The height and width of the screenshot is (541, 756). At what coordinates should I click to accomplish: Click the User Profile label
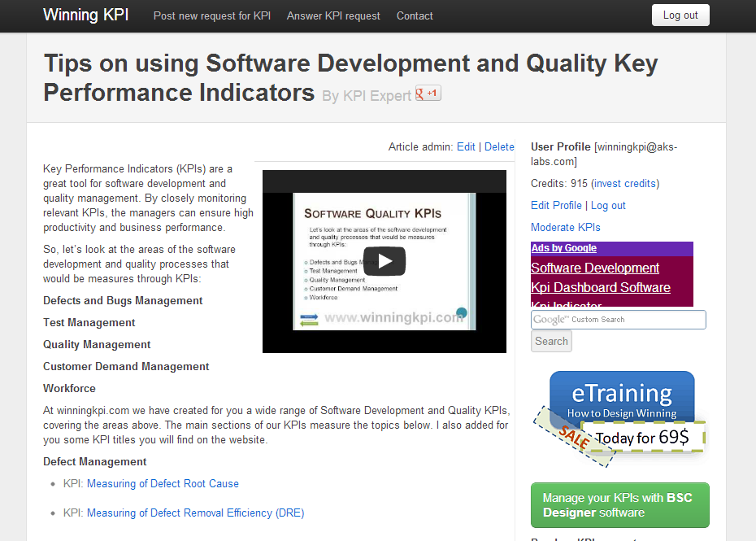point(561,146)
